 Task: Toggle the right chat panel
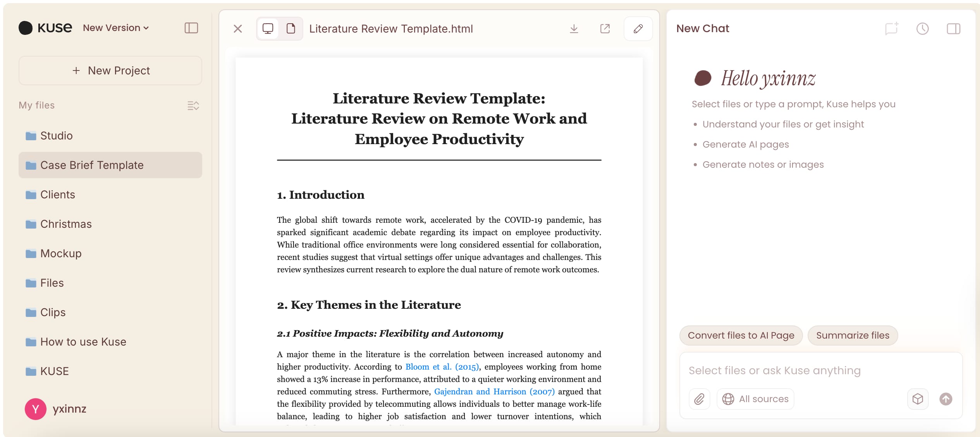click(x=953, y=29)
